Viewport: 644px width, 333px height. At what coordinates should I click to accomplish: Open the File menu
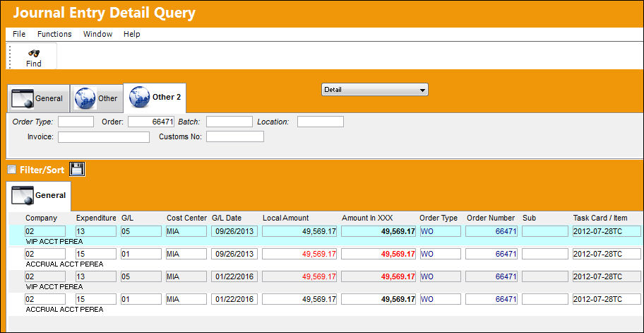(19, 34)
